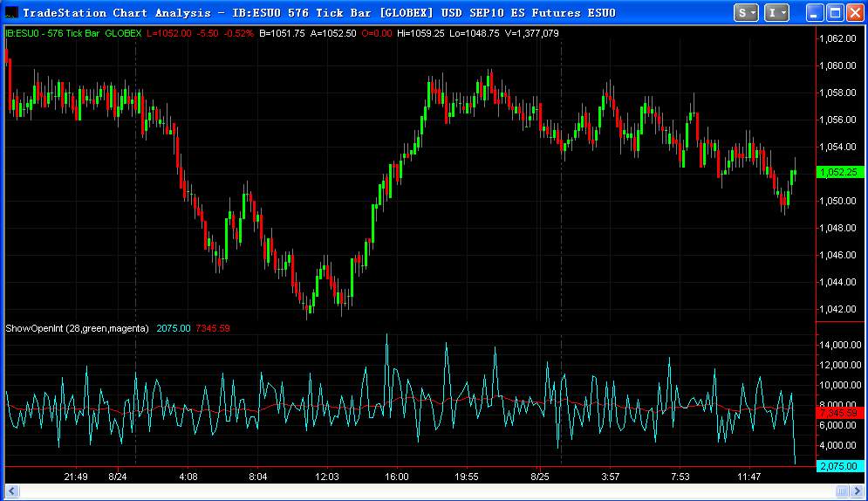
Task: Click the 7:53 time axis label
Action: [680, 477]
